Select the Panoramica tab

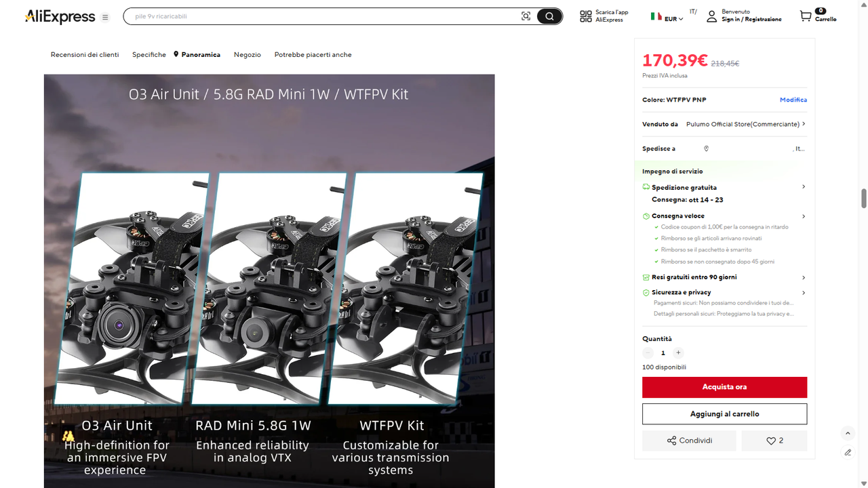click(x=197, y=54)
